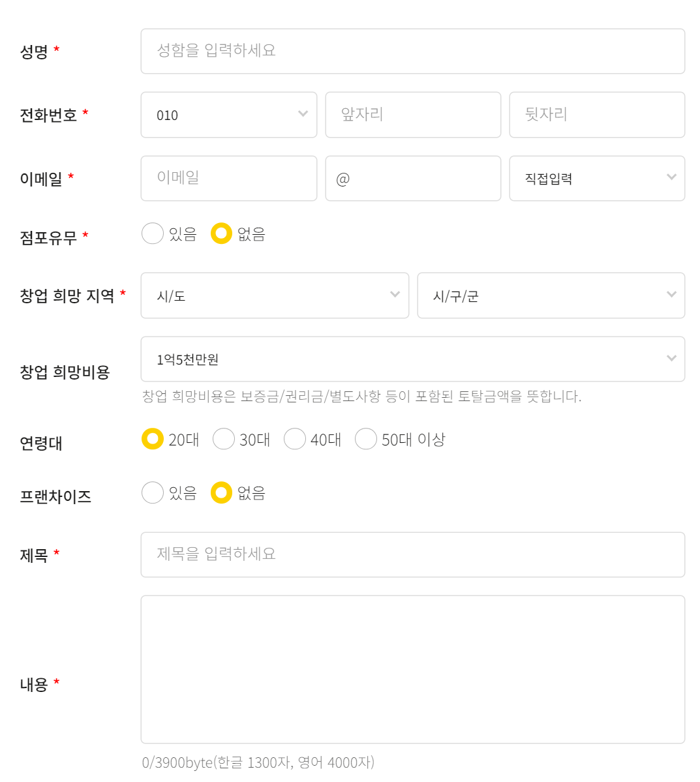Click the 성명 name input field
The height and width of the screenshot is (782, 700).
(412, 52)
